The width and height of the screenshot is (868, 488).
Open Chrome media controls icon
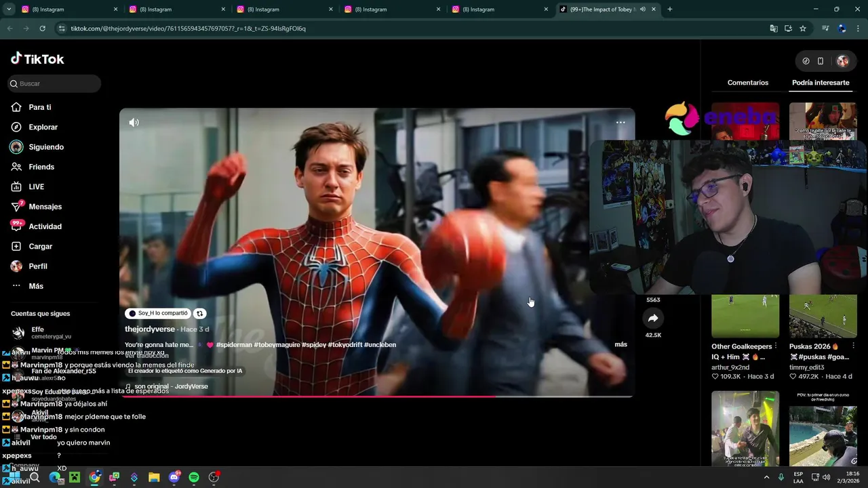tap(825, 28)
